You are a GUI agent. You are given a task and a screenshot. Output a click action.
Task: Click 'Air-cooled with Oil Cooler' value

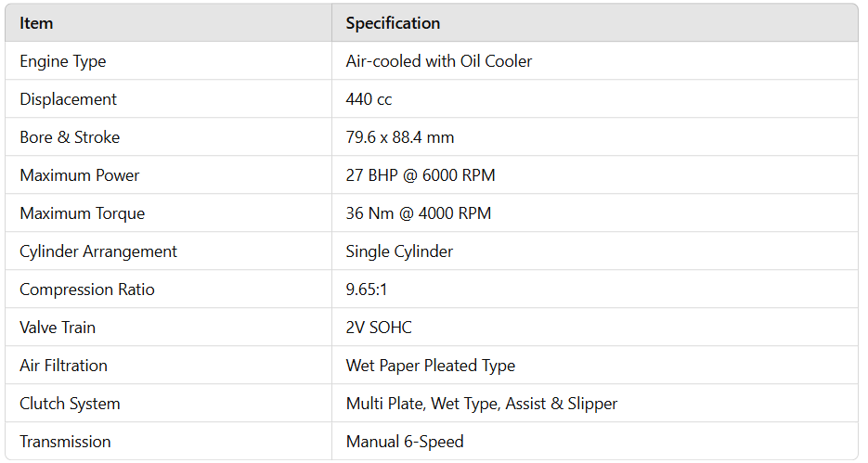pyautogui.click(x=439, y=61)
